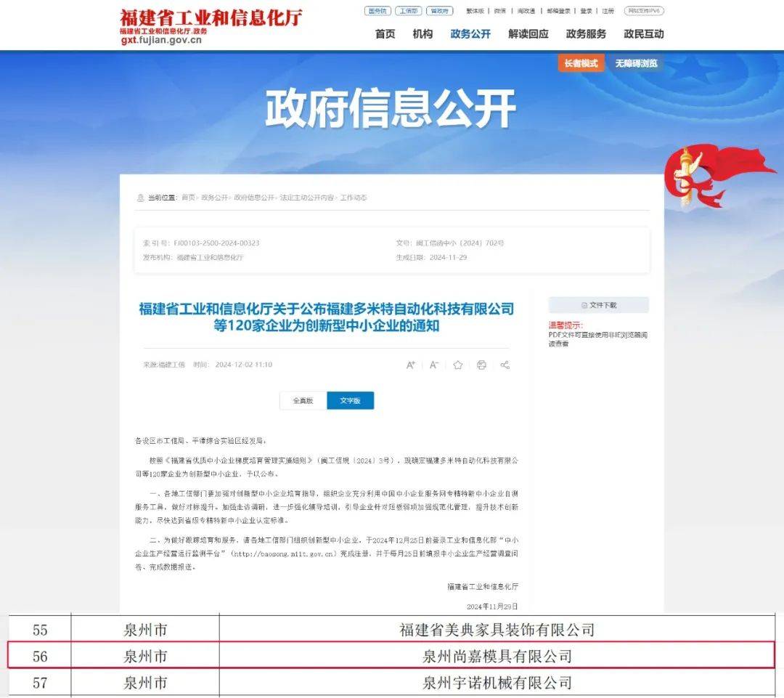
Task: Click the closing date 2024年11月29日
Action: 492,606
